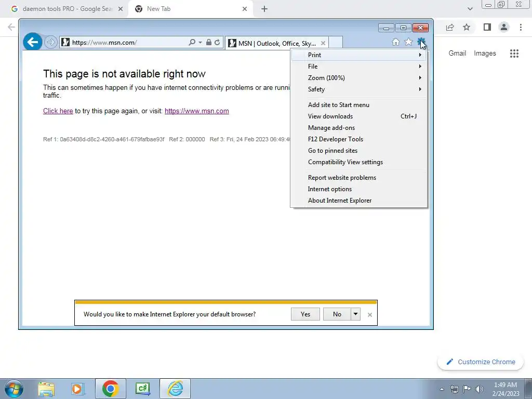Click the lock security icon in IE address bar
Screen dimensions: 532x399
[209, 43]
